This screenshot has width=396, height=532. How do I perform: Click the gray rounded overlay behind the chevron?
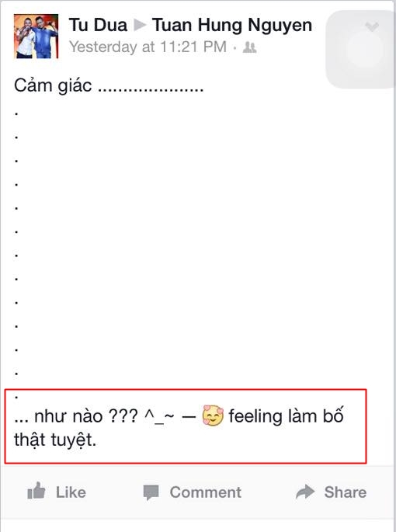point(360,50)
